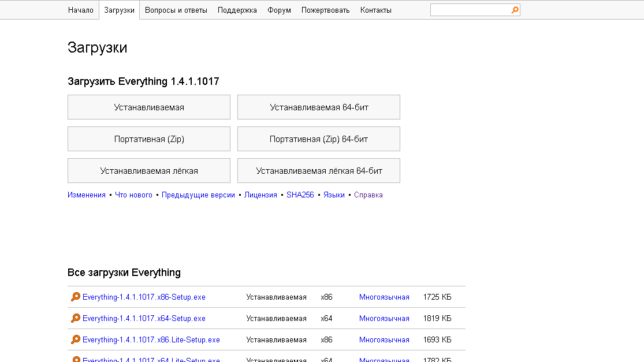Click the icon beside Everything-1.4.1.1017.x86.Lite-Setup.exe

click(76, 339)
